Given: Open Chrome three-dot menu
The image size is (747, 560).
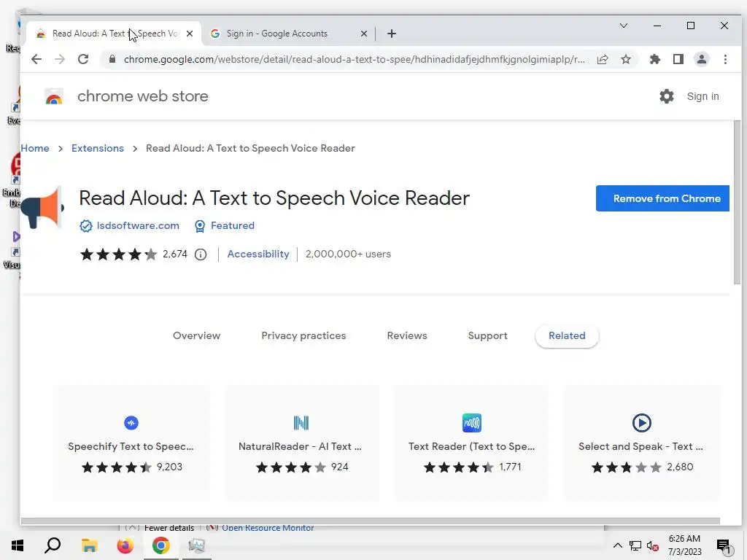Looking at the screenshot, I should 725,59.
